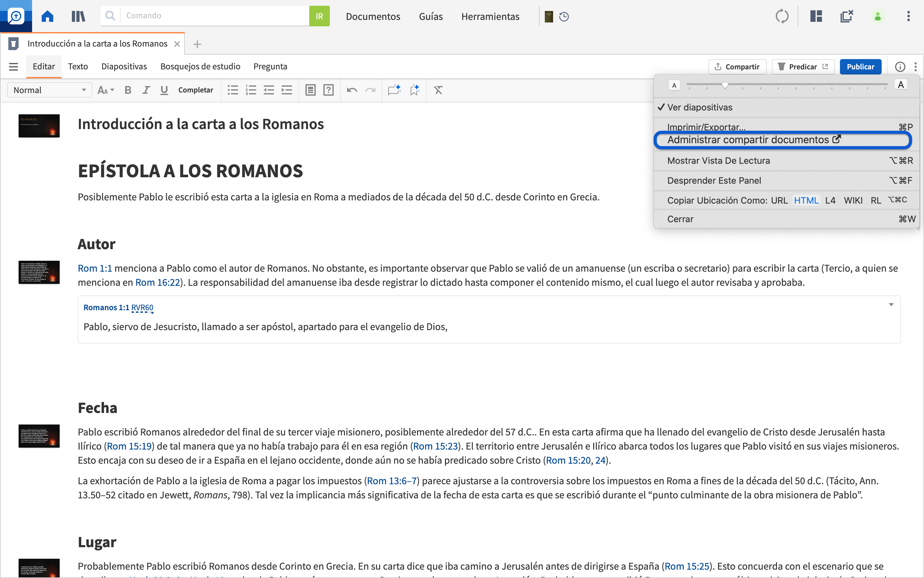Viewport: 924px width, 578px height.
Task: Click the search magnifier in command box
Action: (110, 16)
